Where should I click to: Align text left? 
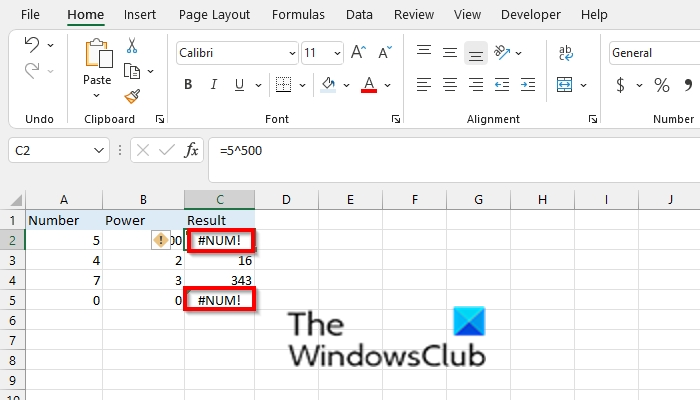[424, 84]
